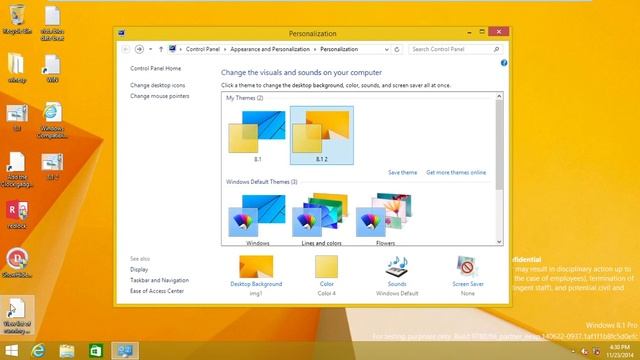This screenshot has height=360, width=640.
Task: Open the Store app from taskbar
Action: (x=96, y=351)
